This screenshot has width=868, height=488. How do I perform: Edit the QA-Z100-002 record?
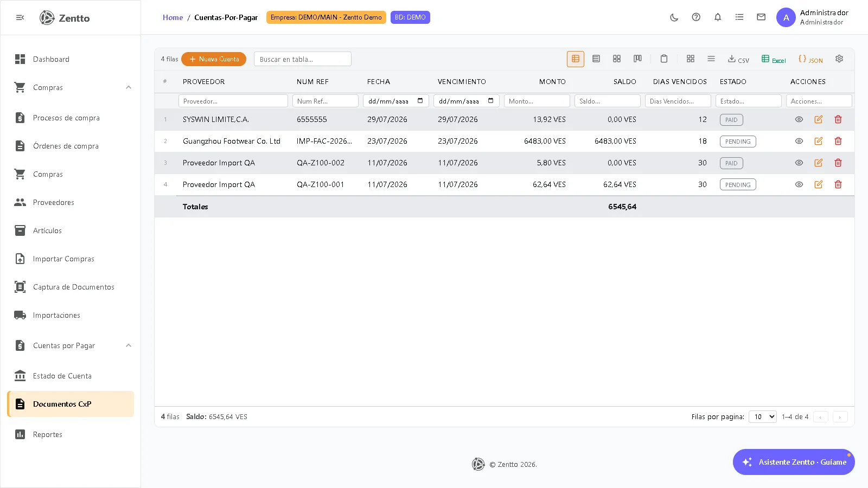[819, 163]
